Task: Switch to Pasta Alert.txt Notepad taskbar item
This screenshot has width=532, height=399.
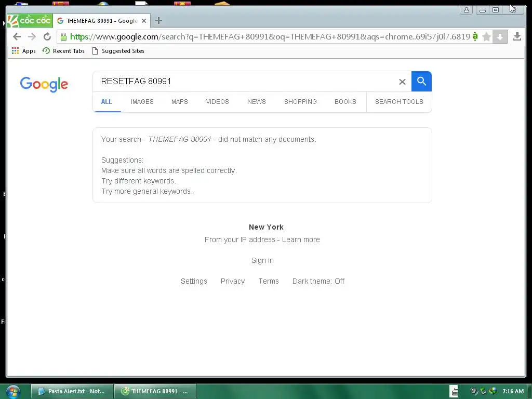Action: point(72,391)
